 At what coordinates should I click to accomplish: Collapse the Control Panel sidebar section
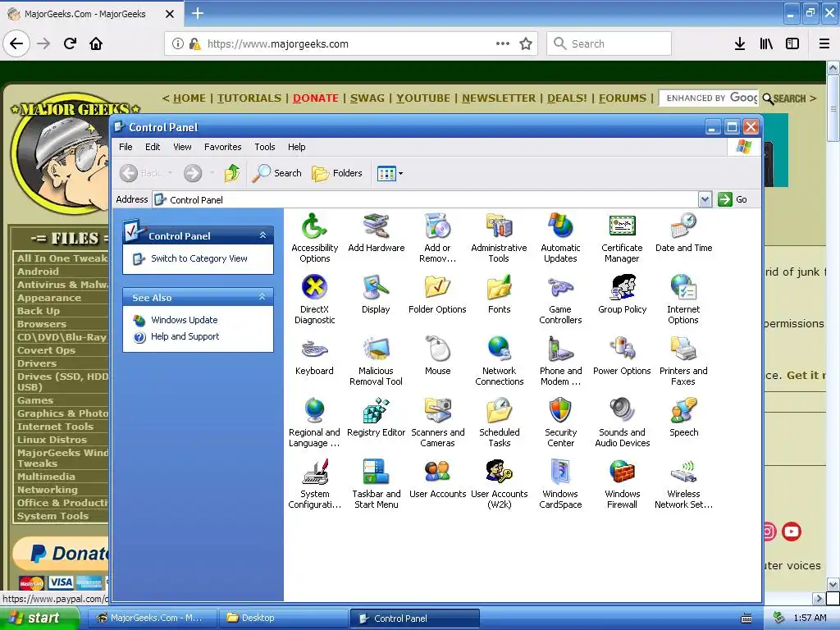pos(262,235)
